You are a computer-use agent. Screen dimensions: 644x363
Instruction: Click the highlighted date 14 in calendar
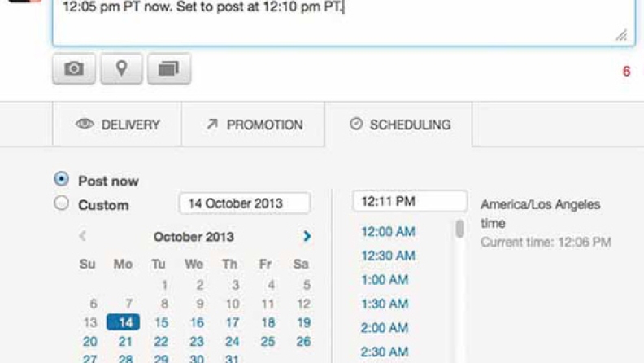point(124,322)
